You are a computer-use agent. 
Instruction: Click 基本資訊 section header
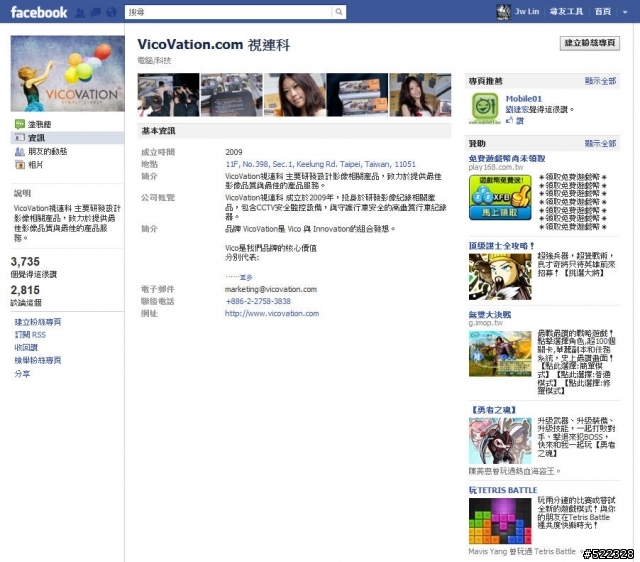(x=294, y=131)
